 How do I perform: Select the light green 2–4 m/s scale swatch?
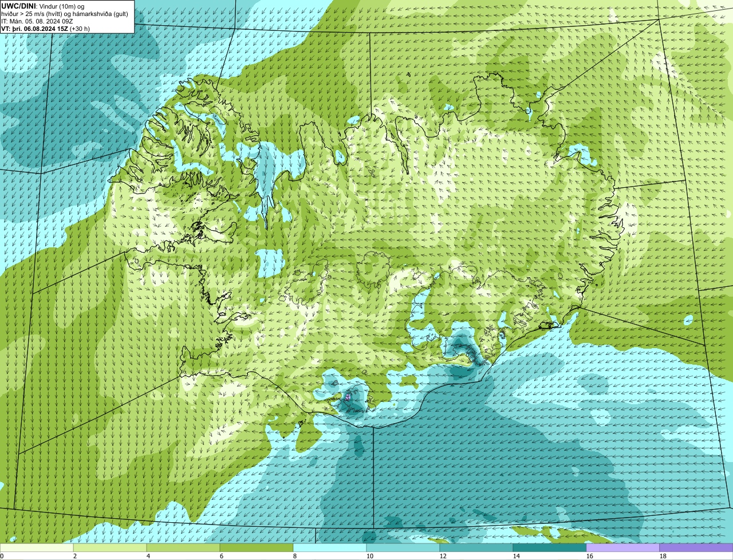click(110, 547)
